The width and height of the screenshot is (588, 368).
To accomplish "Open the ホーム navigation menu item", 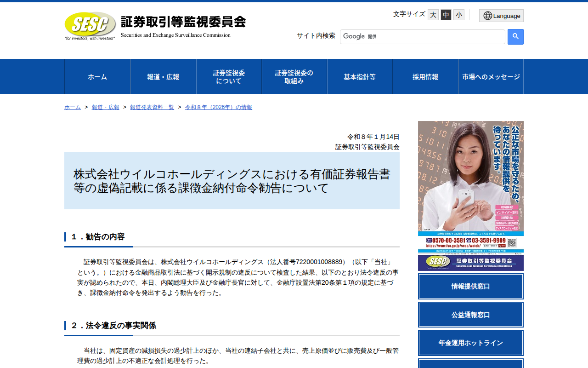I will (97, 76).
